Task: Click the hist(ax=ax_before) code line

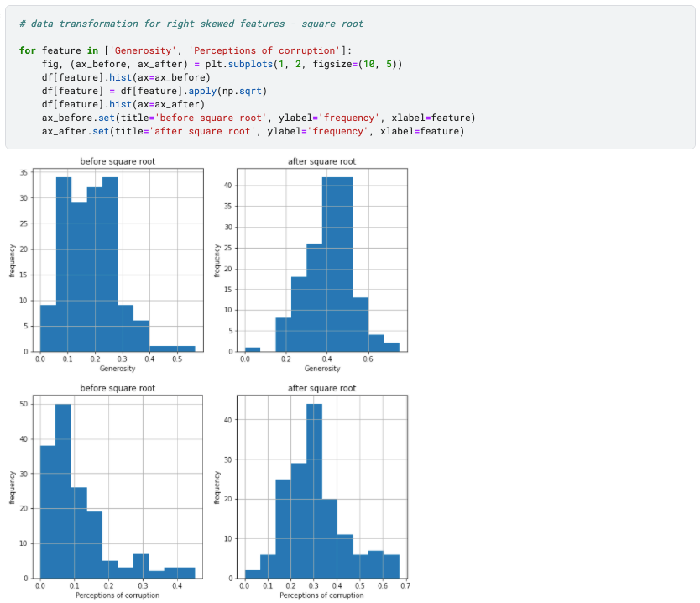Action: pyautogui.click(x=126, y=77)
